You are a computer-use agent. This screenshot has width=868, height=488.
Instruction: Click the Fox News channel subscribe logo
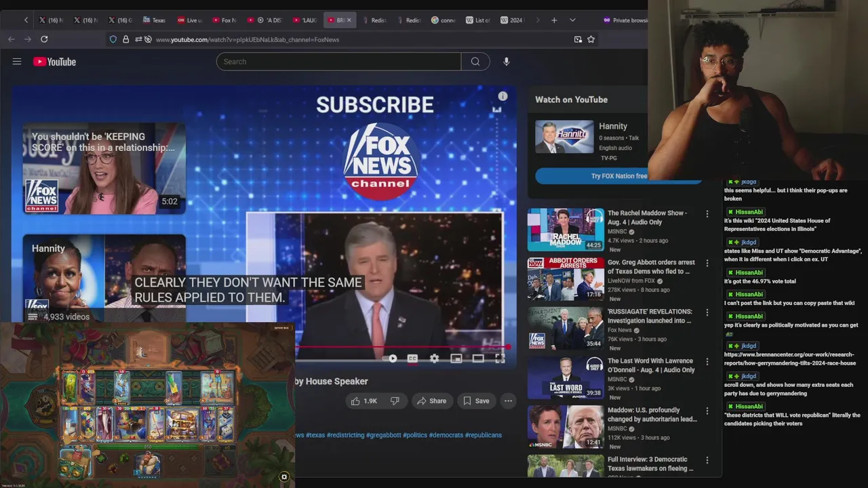pyautogui.click(x=380, y=161)
